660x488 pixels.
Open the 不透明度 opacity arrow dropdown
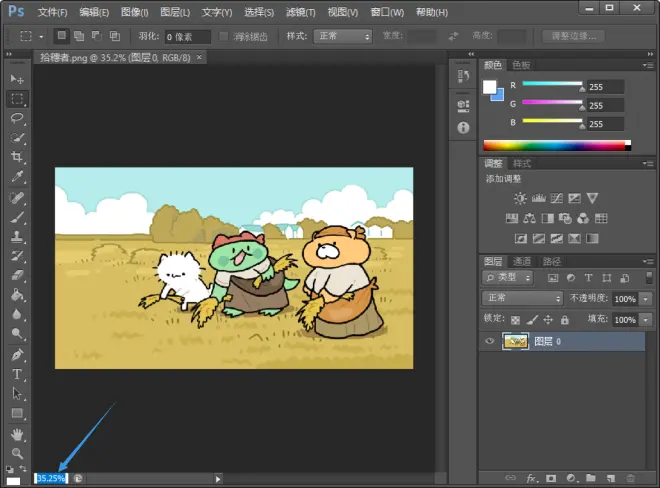pyautogui.click(x=646, y=299)
